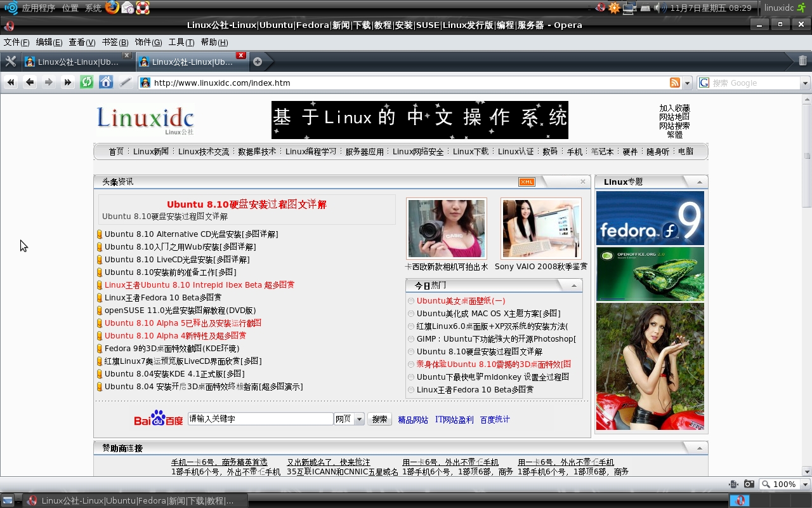Click the network monitor tray icon
This screenshot has height=508, width=812.
(x=629, y=8)
